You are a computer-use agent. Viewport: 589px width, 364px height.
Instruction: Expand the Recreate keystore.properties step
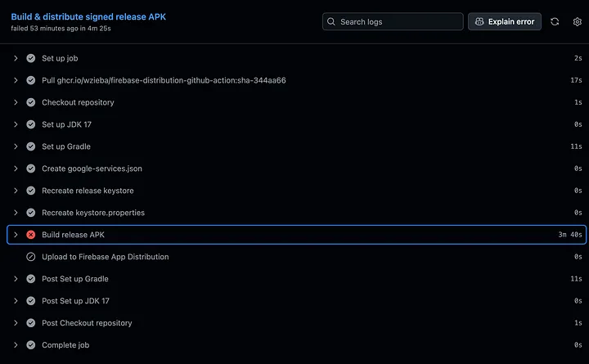16,213
